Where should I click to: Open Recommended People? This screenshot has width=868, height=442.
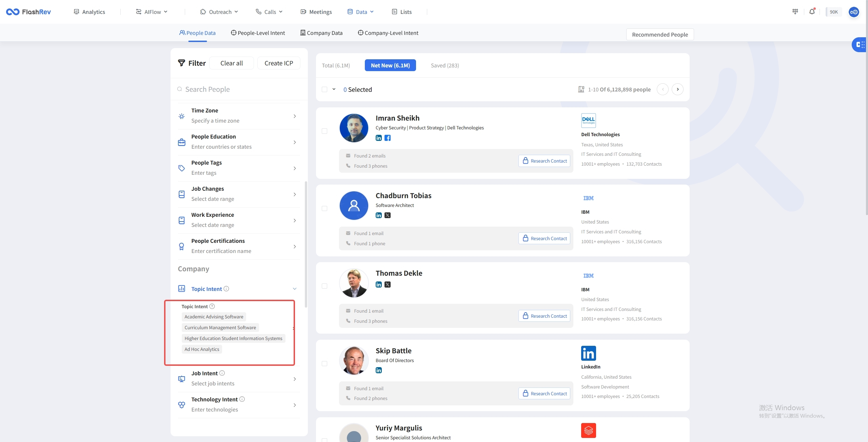point(660,35)
